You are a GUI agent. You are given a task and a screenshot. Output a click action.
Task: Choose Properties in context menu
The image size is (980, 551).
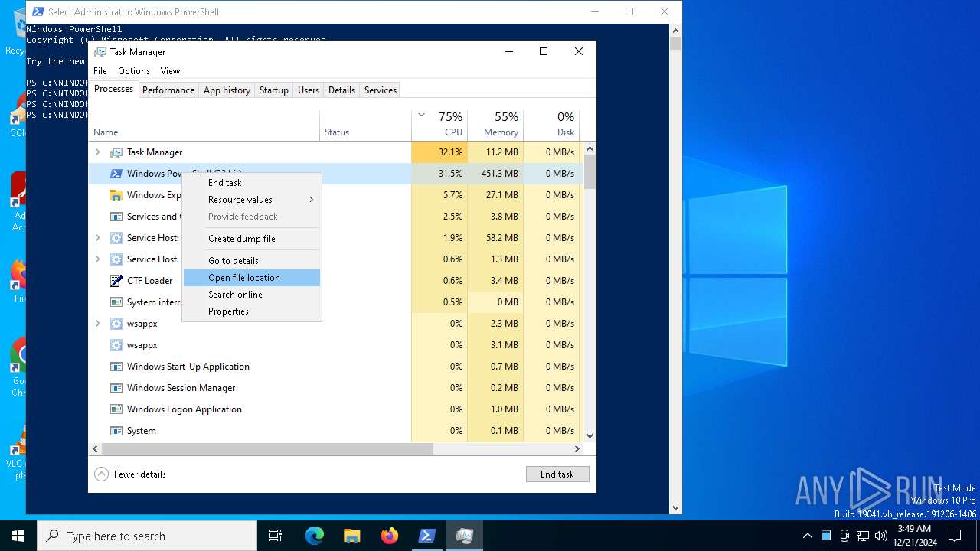pyautogui.click(x=252, y=311)
